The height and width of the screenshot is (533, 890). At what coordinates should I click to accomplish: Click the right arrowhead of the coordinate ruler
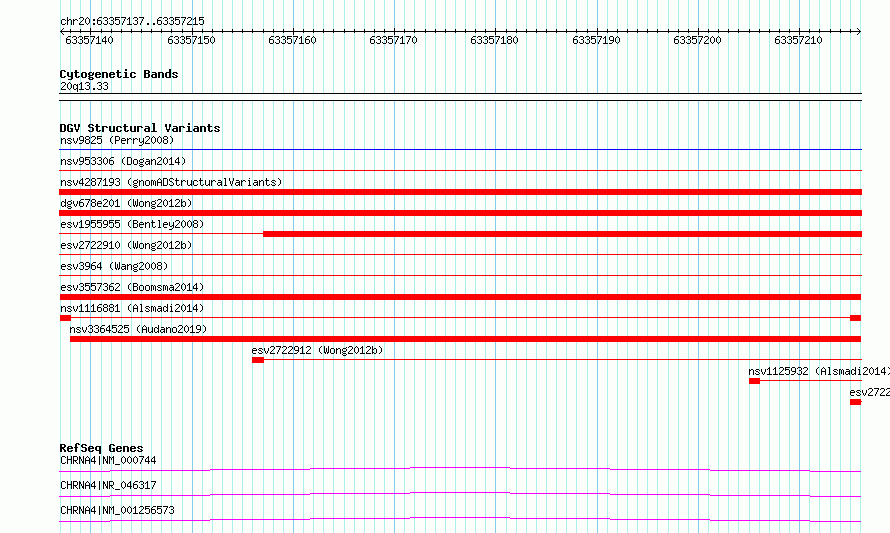click(859, 32)
